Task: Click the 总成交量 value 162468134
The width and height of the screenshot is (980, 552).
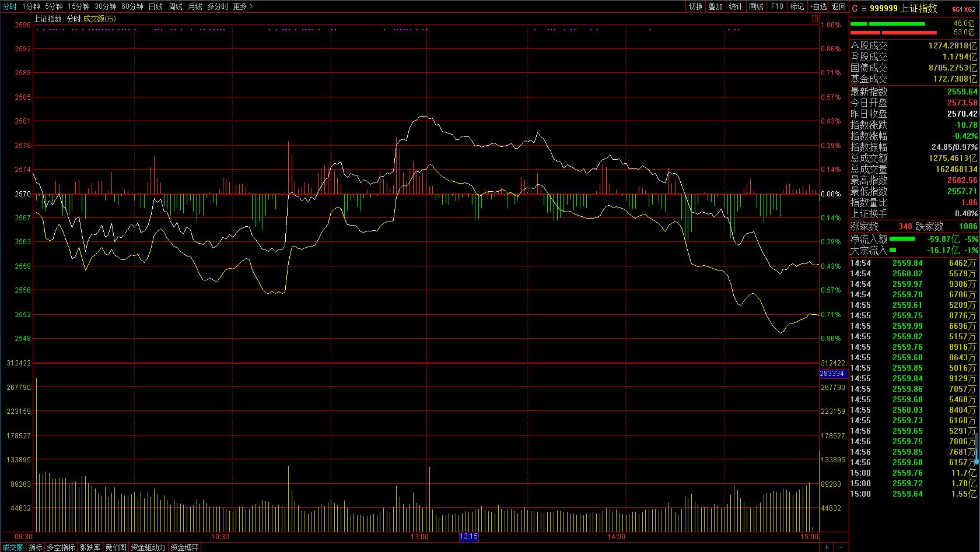Action: coord(956,169)
